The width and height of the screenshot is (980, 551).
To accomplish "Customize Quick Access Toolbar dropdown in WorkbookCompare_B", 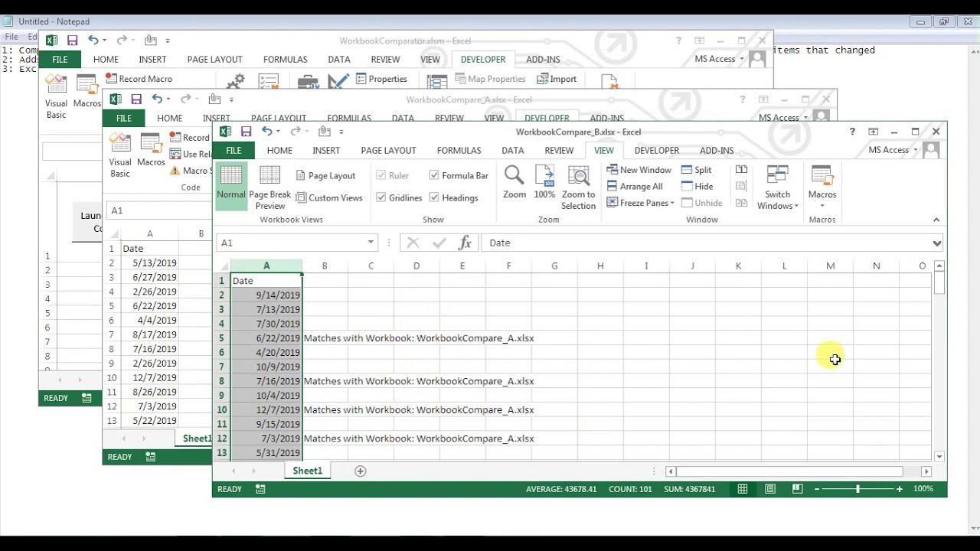I will [341, 132].
